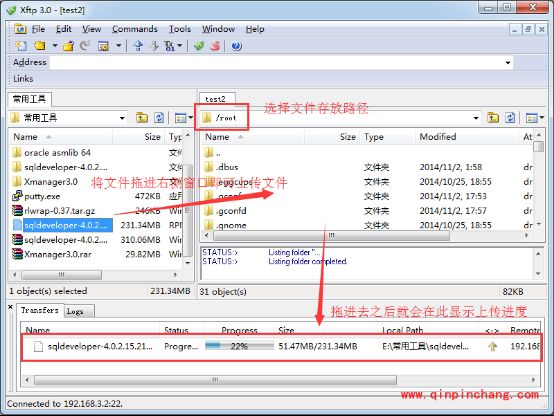The height and width of the screenshot is (416, 554).
Task: Select putty.exe in local pane
Action: pos(36,196)
